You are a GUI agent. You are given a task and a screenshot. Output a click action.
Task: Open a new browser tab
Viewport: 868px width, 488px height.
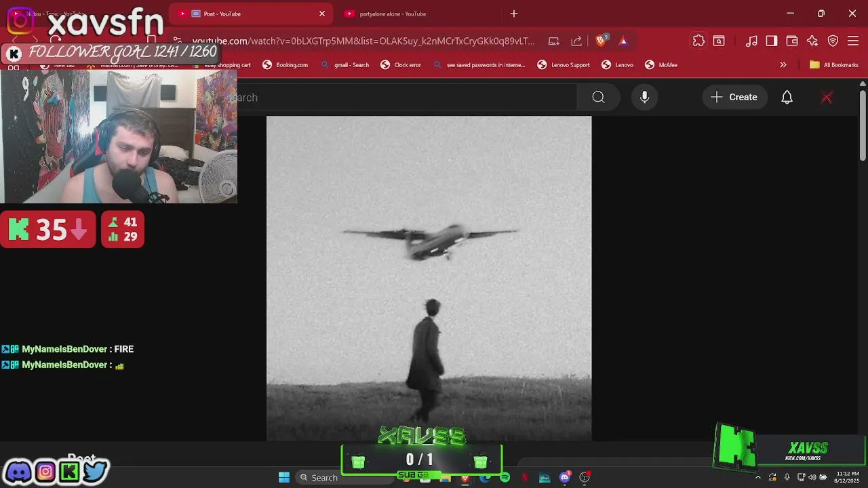(514, 14)
